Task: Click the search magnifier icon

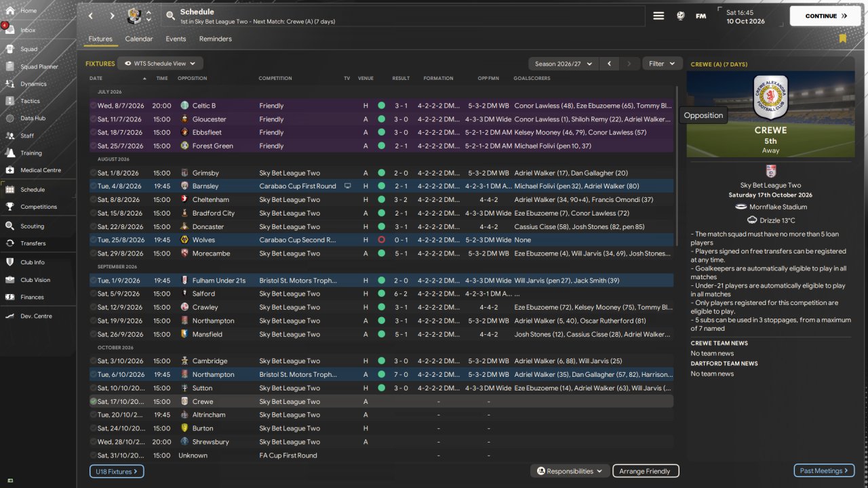Action: coord(170,16)
